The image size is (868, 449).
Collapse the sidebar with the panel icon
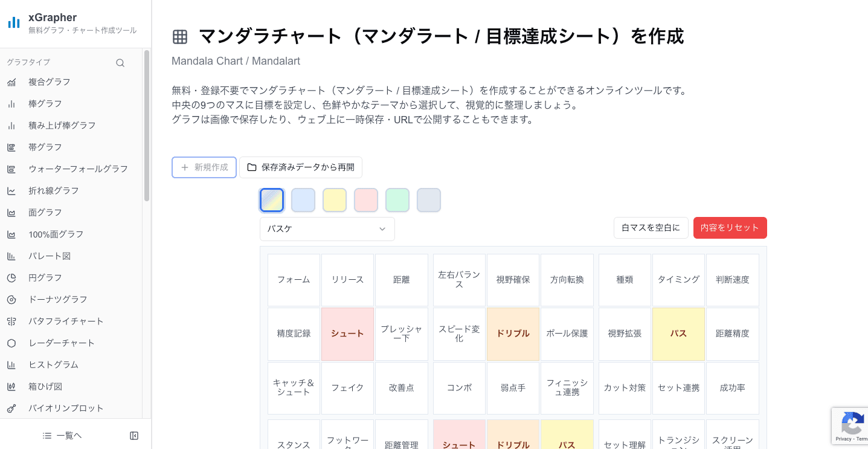[134, 435]
